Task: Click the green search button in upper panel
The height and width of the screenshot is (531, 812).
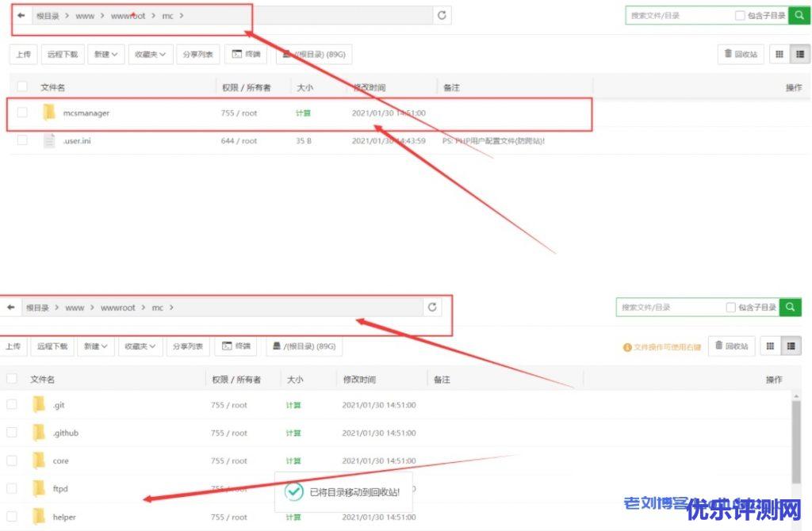Action: [799, 15]
